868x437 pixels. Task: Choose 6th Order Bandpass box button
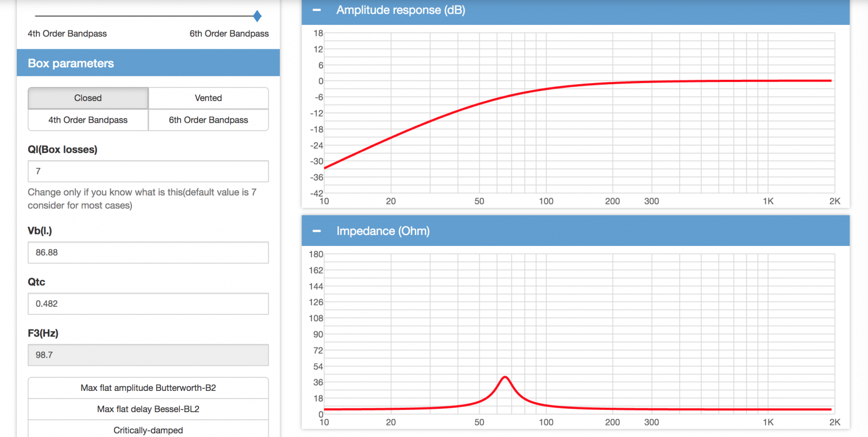(x=208, y=120)
